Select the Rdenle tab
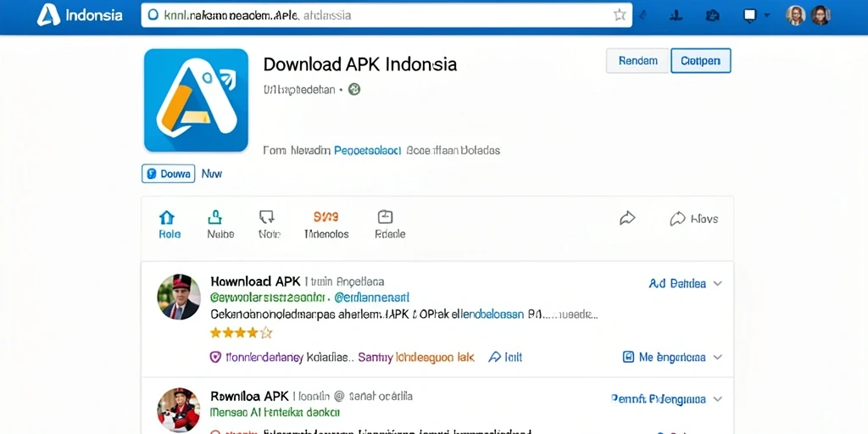Image resolution: width=868 pixels, height=434 pixels. tap(390, 224)
